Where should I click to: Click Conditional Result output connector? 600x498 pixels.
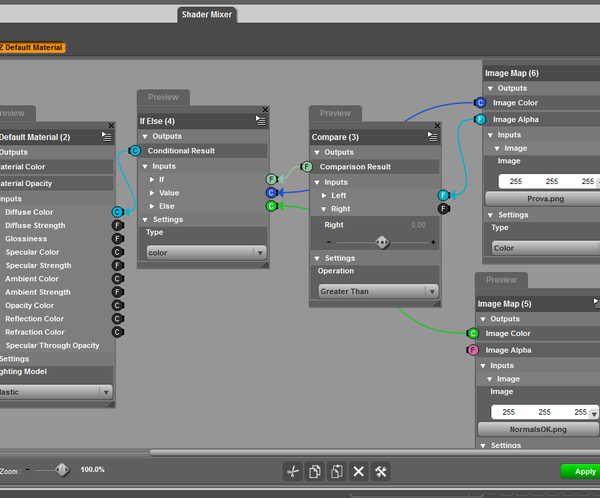[135, 151]
